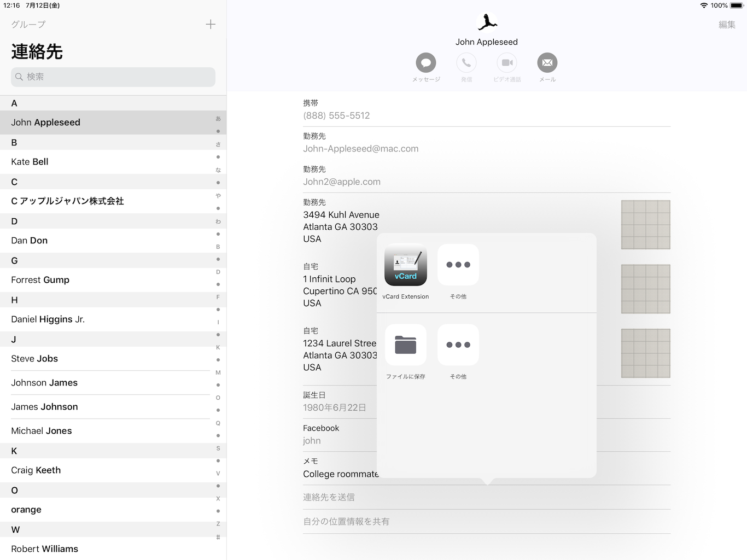Tap the 編集 edit button

[x=727, y=25]
